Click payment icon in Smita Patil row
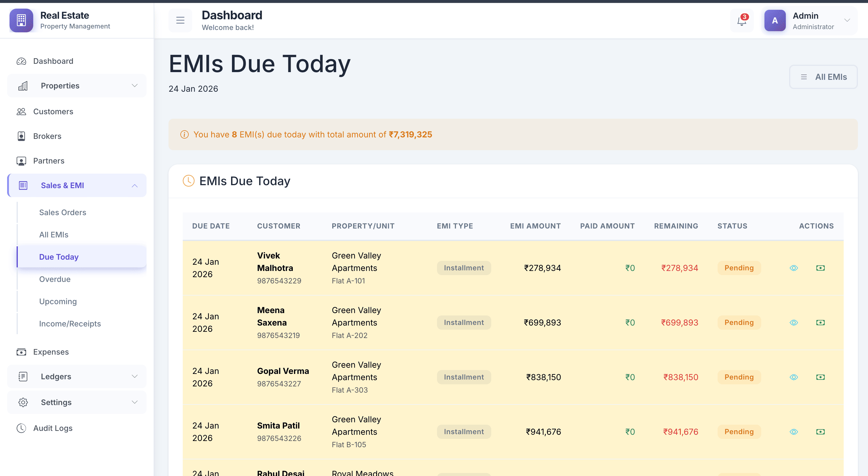Screen dimensions: 868x476 click(820, 432)
